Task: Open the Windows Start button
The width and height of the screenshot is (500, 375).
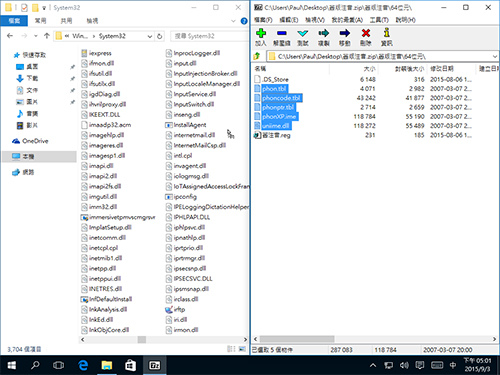Action: coord(12,365)
